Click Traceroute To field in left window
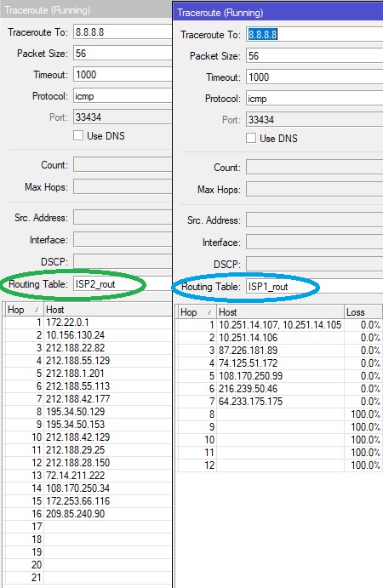This screenshot has width=383, height=588. (x=123, y=31)
